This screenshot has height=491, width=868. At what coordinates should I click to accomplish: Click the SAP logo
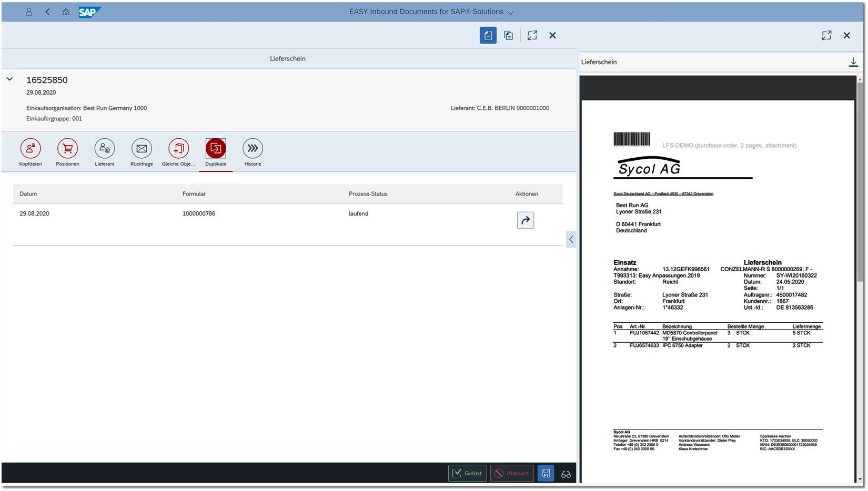point(89,12)
